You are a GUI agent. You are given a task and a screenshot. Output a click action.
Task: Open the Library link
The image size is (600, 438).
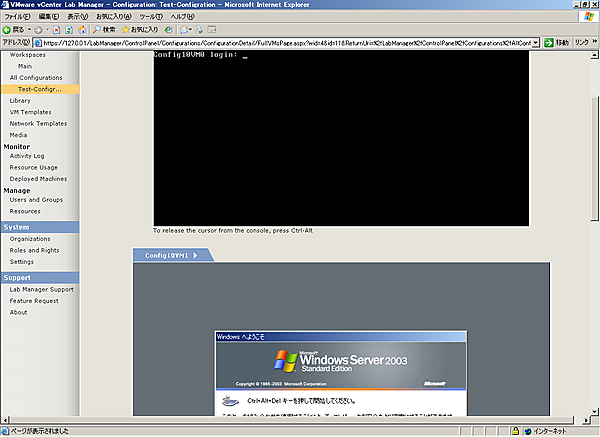(x=20, y=101)
